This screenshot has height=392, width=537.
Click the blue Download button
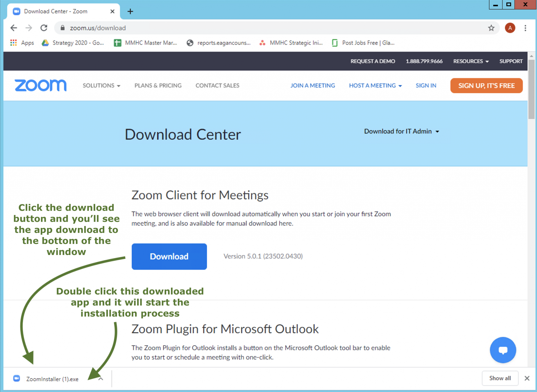point(169,256)
